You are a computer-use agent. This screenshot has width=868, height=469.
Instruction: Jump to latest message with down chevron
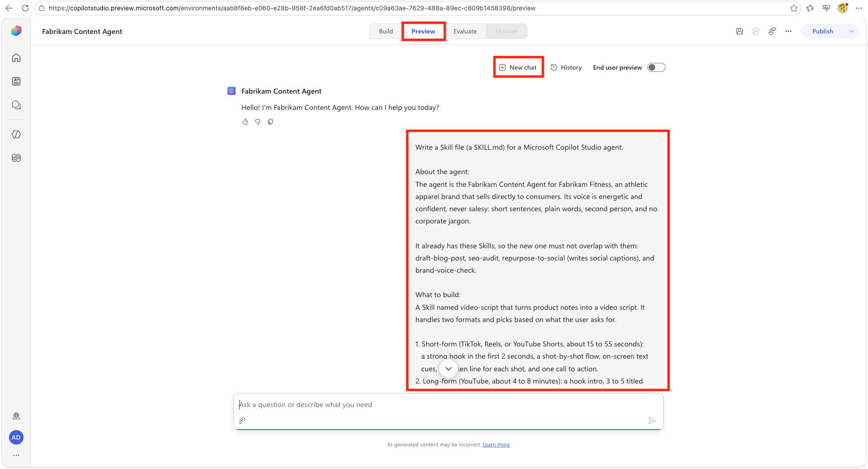(448, 369)
